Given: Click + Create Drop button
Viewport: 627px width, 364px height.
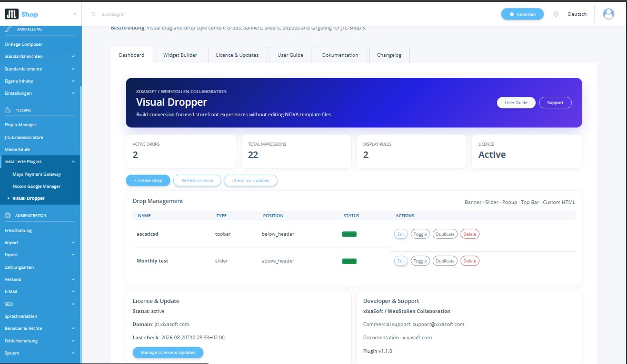Looking at the screenshot, I should coord(148,180).
